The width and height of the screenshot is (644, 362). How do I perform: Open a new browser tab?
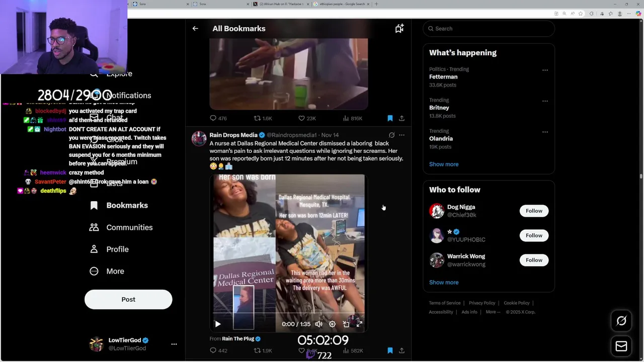pyautogui.click(x=376, y=4)
